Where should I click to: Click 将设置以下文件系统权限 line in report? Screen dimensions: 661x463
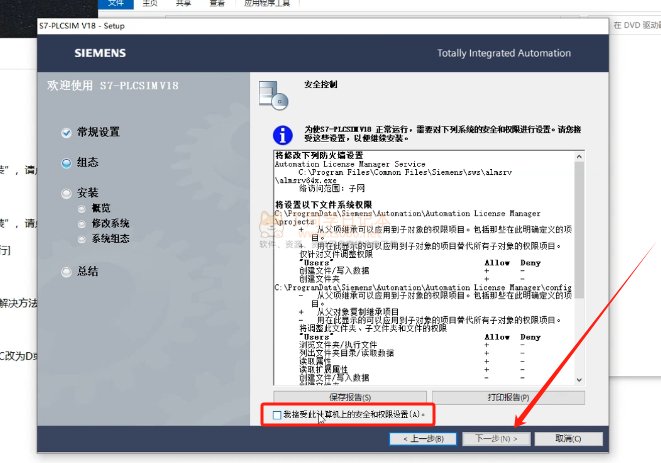pyautogui.click(x=324, y=205)
